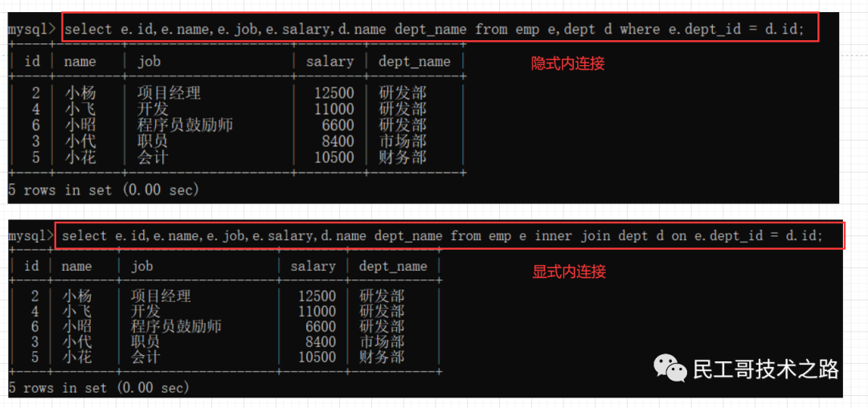The height and width of the screenshot is (408, 868).
Task: Click job 职员 in where query result
Action: (154, 141)
